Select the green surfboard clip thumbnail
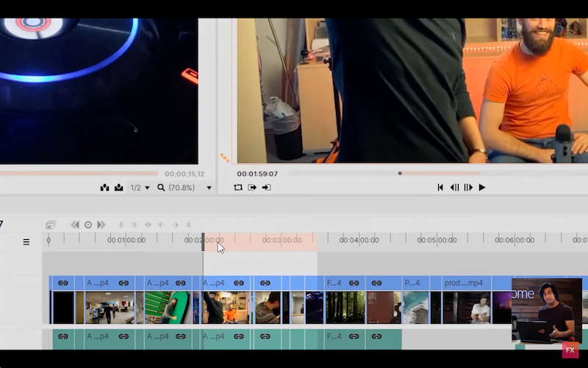Viewport: 588px width, 368px height. (x=168, y=308)
